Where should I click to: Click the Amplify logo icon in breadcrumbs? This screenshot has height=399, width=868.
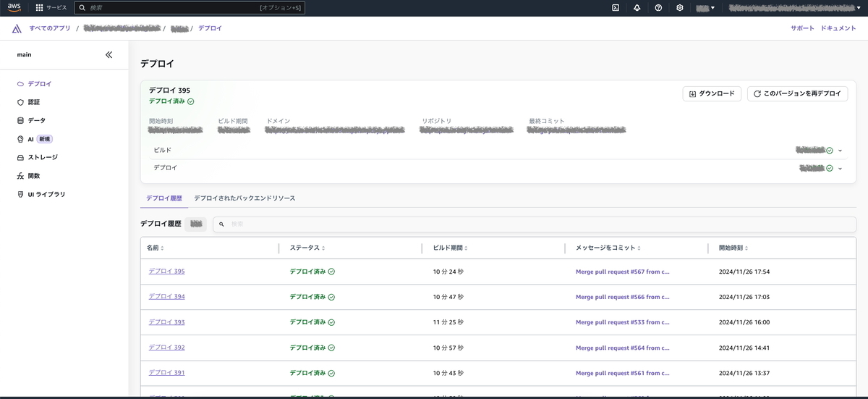click(x=17, y=28)
